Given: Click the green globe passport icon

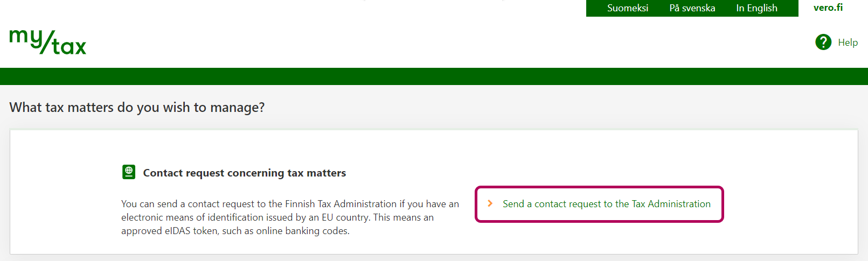Looking at the screenshot, I should pos(129,172).
